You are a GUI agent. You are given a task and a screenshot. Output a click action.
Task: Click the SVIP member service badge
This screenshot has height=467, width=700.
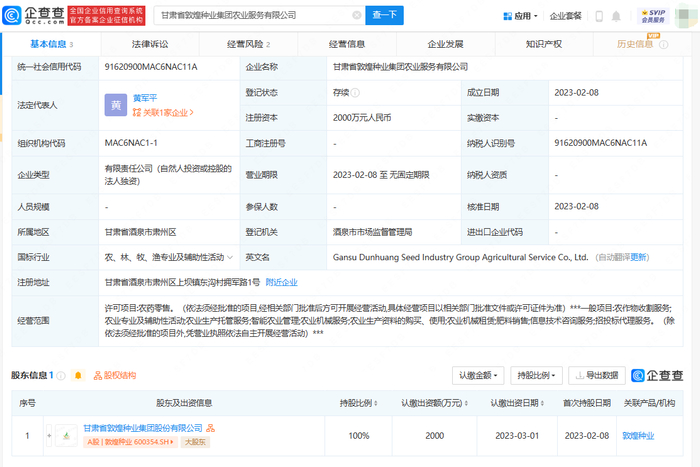pyautogui.click(x=653, y=16)
